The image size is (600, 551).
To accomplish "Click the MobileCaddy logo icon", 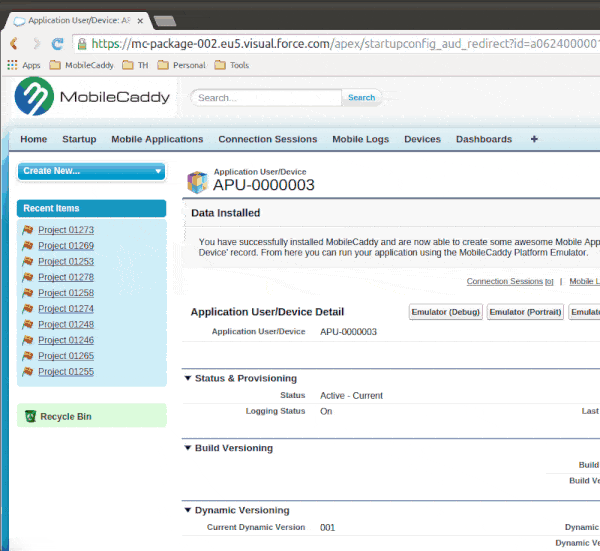I will [35, 98].
